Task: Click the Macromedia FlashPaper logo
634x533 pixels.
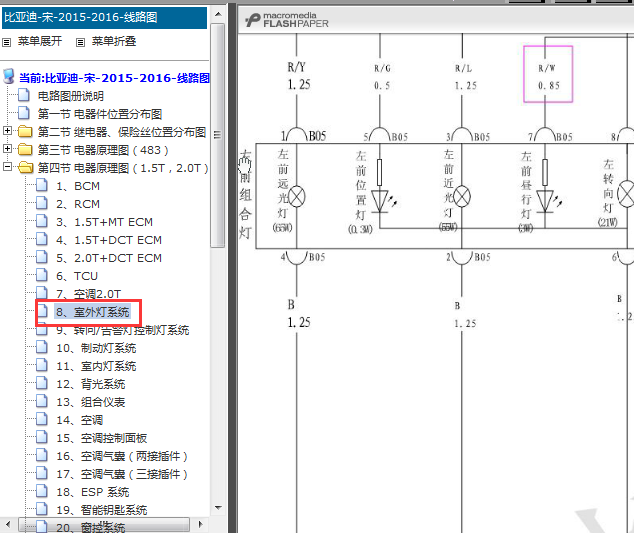Action: (287, 20)
